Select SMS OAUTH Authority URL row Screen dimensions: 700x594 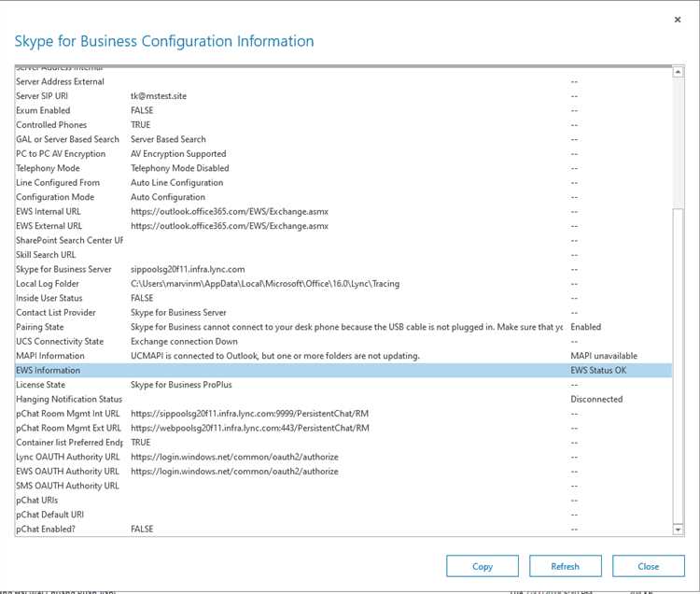[x=343, y=486]
